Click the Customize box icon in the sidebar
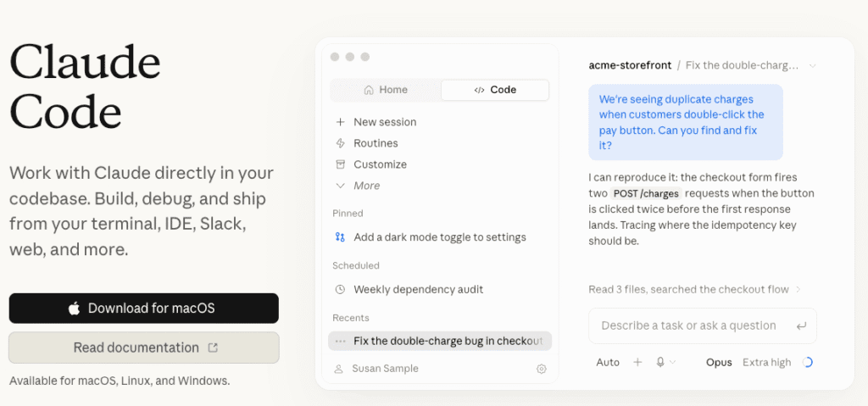 point(341,164)
